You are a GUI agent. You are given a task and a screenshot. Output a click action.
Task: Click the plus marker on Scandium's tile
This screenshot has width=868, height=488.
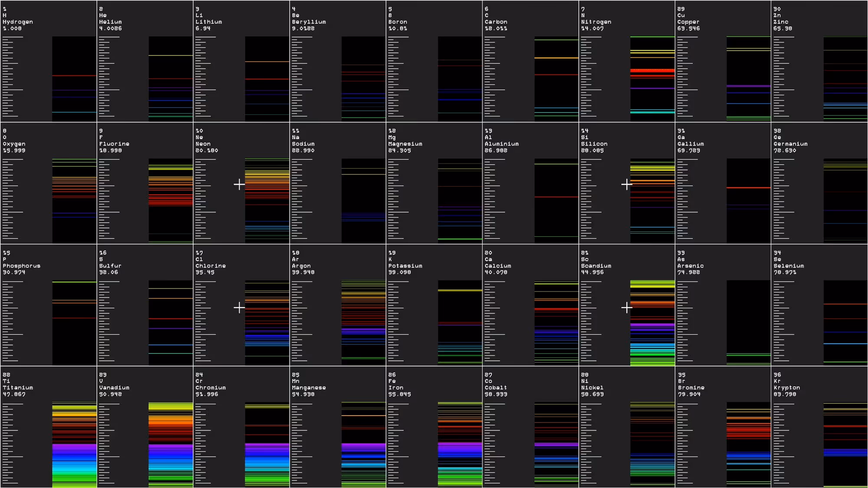click(626, 308)
